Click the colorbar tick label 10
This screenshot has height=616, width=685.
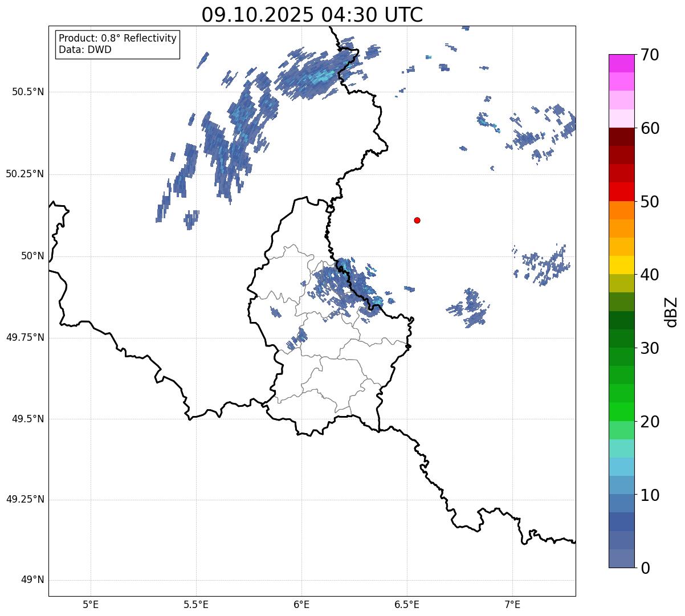(x=649, y=495)
